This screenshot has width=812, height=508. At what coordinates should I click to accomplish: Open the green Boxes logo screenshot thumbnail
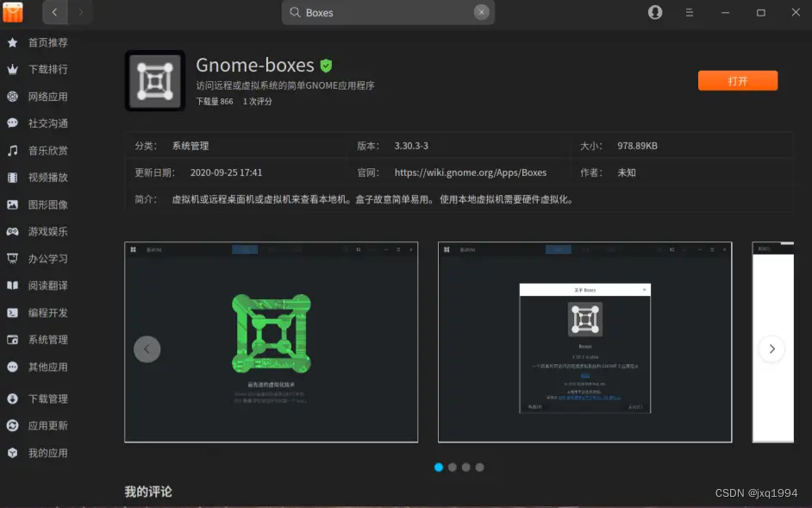click(272, 342)
